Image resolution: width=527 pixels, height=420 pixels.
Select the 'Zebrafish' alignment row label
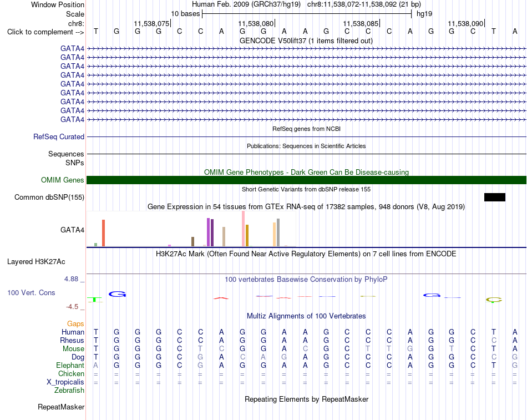pos(69,391)
